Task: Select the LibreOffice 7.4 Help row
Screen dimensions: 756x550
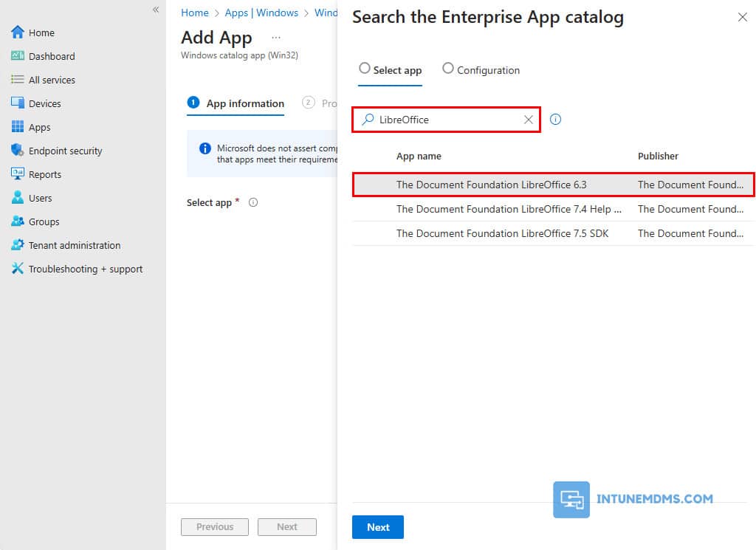Action: coord(554,209)
